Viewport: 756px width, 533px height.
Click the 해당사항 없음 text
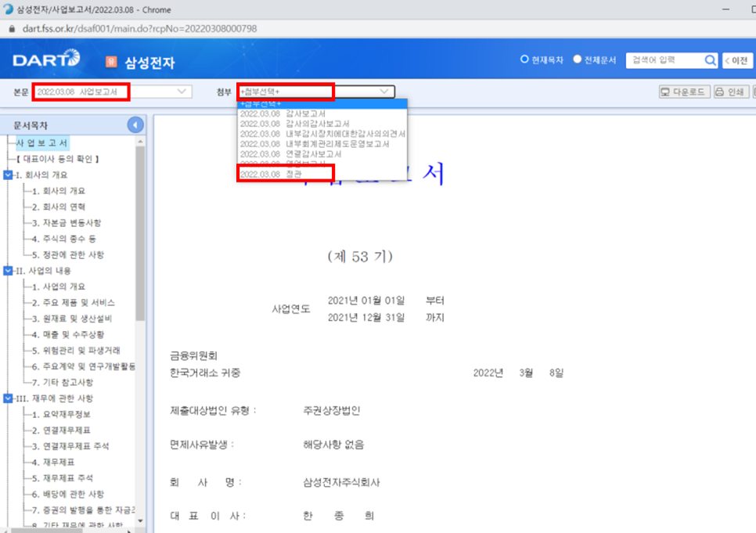tap(333, 445)
